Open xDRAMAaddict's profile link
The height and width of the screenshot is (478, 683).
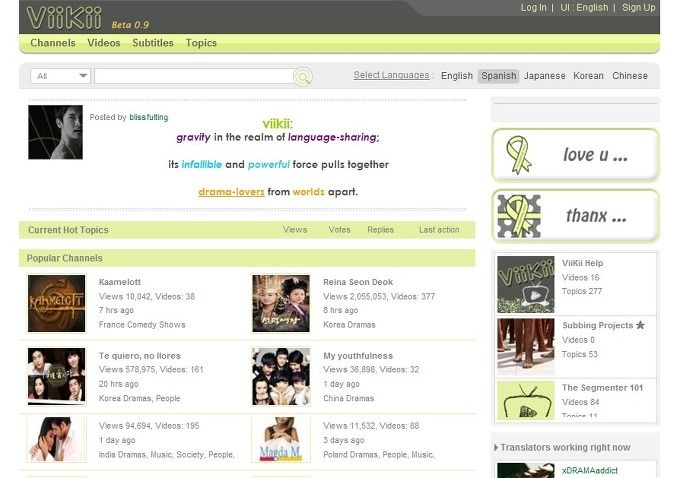click(x=590, y=471)
